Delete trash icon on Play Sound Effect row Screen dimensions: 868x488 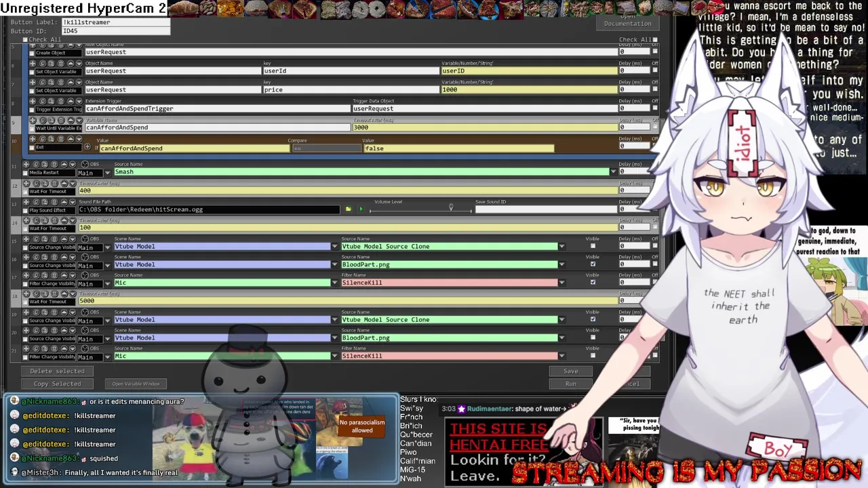54,202
